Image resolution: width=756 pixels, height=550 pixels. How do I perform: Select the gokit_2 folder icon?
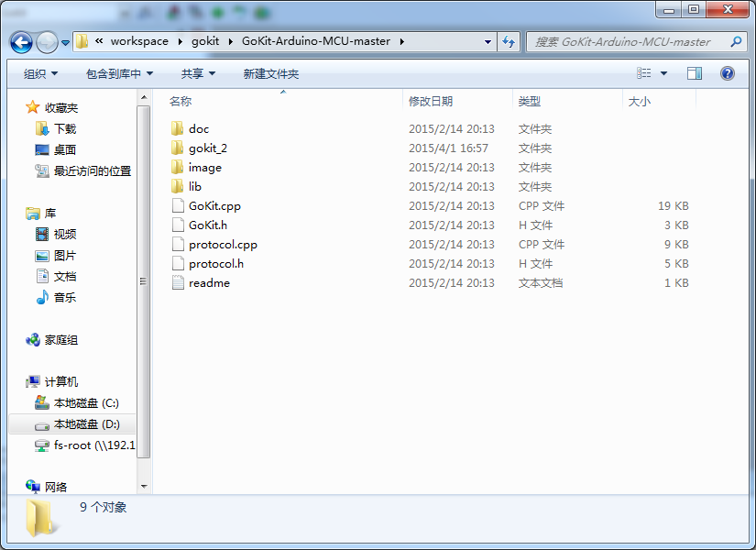pyautogui.click(x=178, y=148)
